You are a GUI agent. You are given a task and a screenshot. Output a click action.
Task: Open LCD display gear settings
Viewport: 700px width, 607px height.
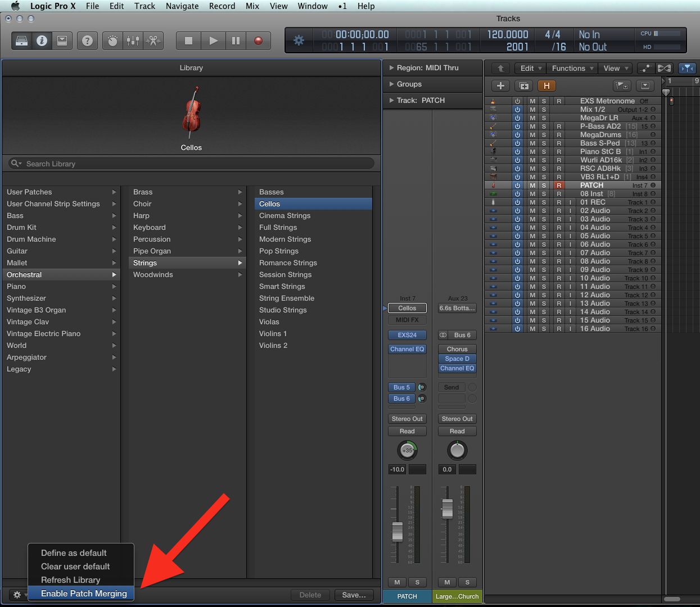299,40
